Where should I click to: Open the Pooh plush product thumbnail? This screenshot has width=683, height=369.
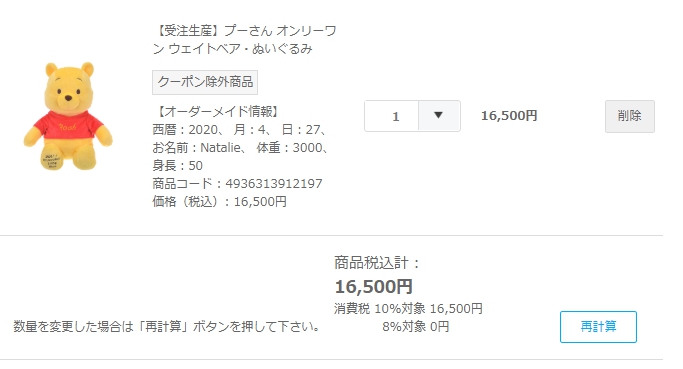tap(68, 116)
